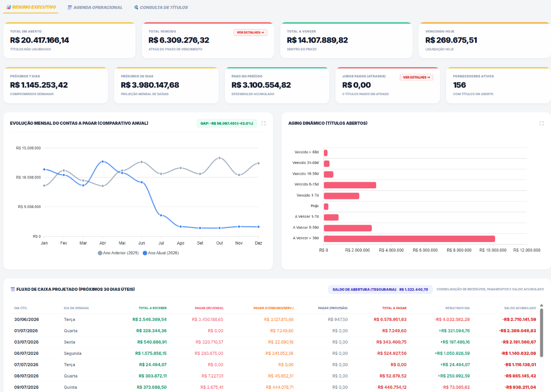Click total a receber R$ 2.546.369,54
This screenshot has height=392, width=551.
tap(150, 319)
